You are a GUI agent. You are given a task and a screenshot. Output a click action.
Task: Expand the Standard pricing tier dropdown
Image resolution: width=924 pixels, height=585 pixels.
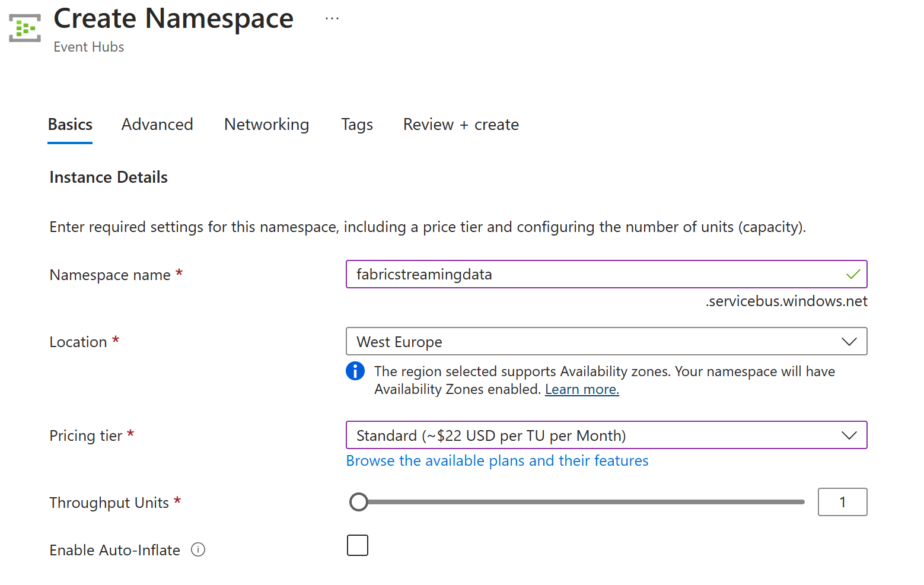[x=593, y=435]
